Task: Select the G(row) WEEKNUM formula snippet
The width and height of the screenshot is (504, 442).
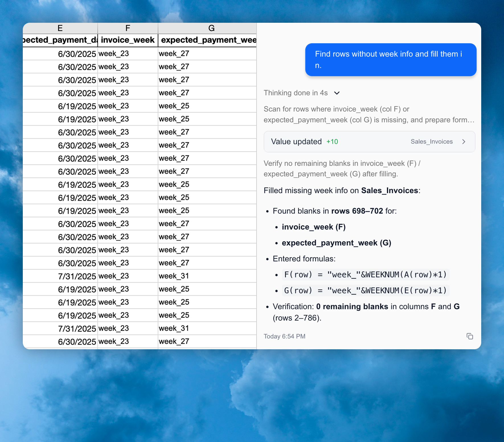Action: click(x=365, y=290)
